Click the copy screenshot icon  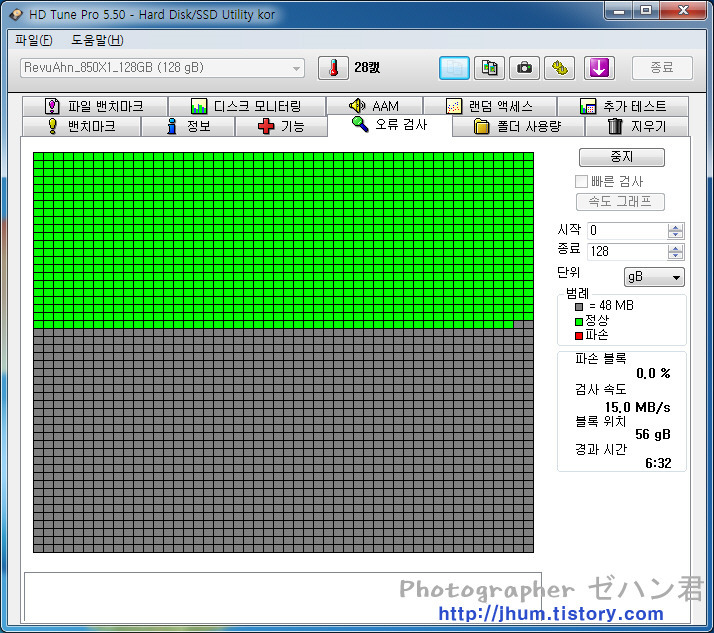(489, 68)
